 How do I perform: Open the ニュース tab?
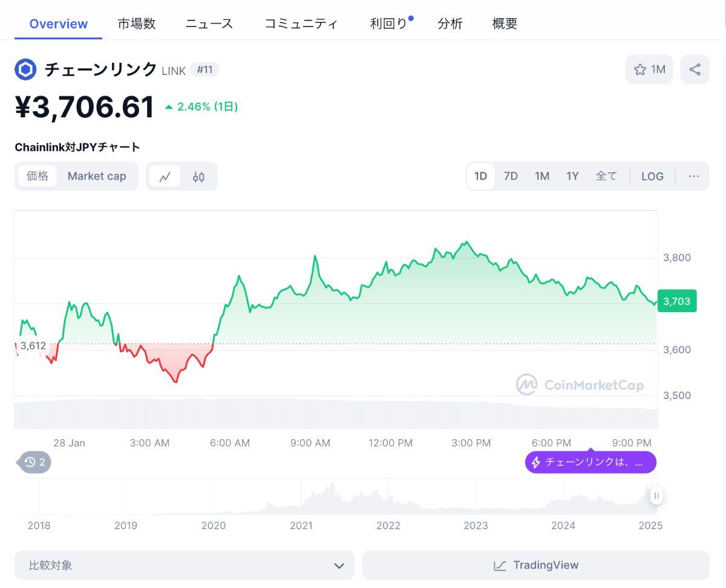point(209,24)
